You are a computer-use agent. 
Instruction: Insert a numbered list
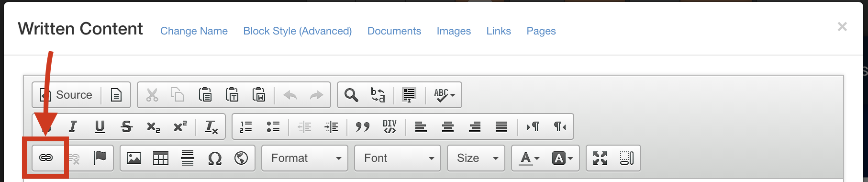246,126
